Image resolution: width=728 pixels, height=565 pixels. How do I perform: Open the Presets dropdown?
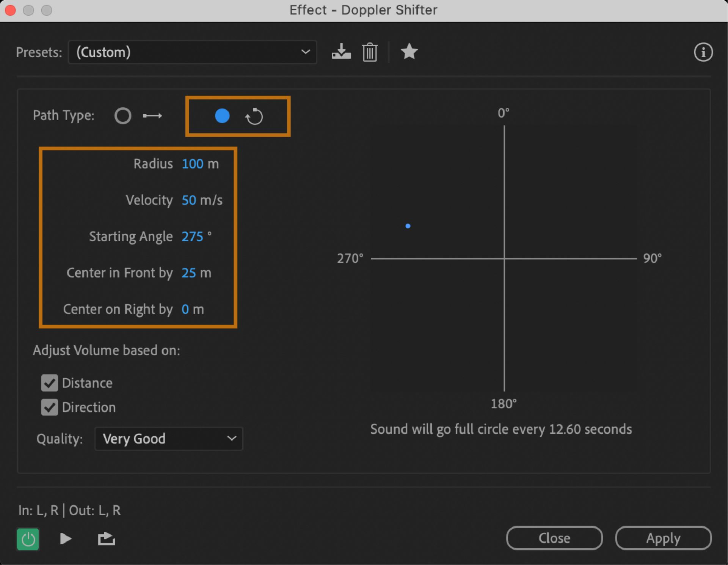(x=192, y=52)
